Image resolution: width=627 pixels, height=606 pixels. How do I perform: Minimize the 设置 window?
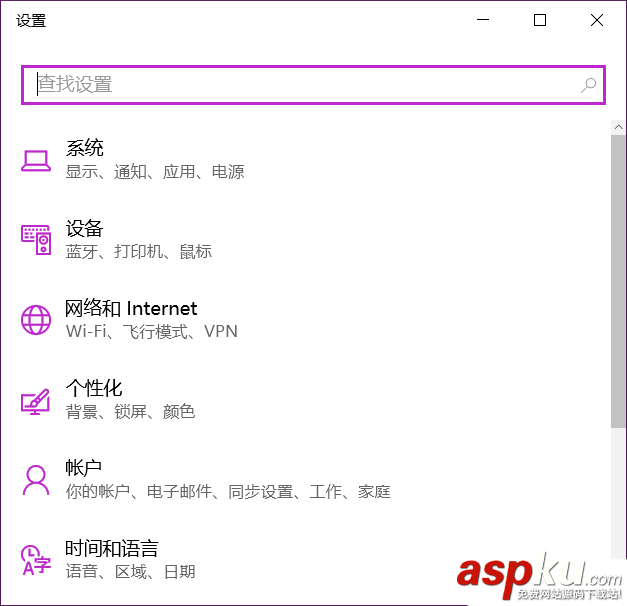pos(483,20)
